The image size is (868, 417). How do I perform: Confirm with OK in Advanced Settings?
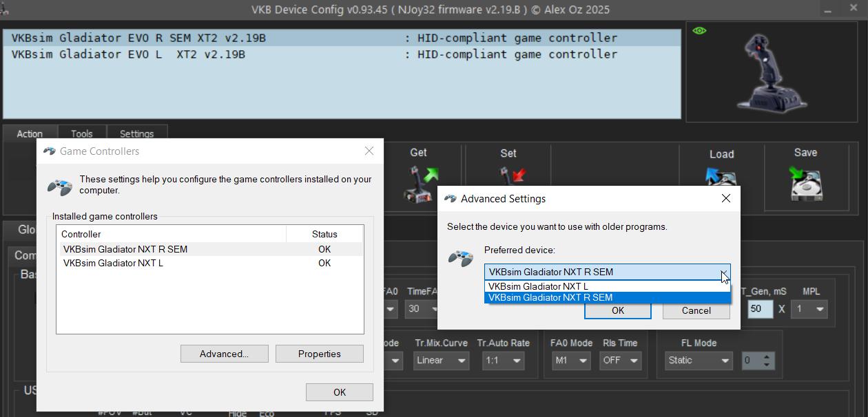[618, 310]
